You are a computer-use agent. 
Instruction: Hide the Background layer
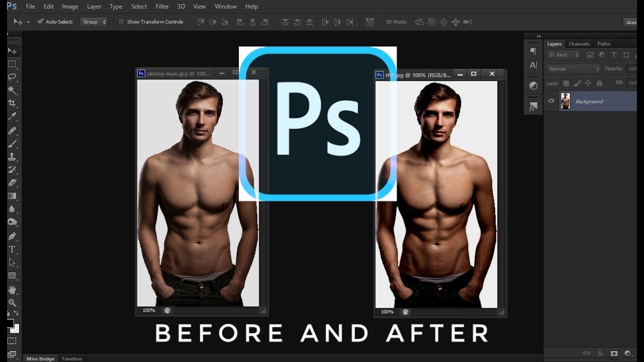551,101
